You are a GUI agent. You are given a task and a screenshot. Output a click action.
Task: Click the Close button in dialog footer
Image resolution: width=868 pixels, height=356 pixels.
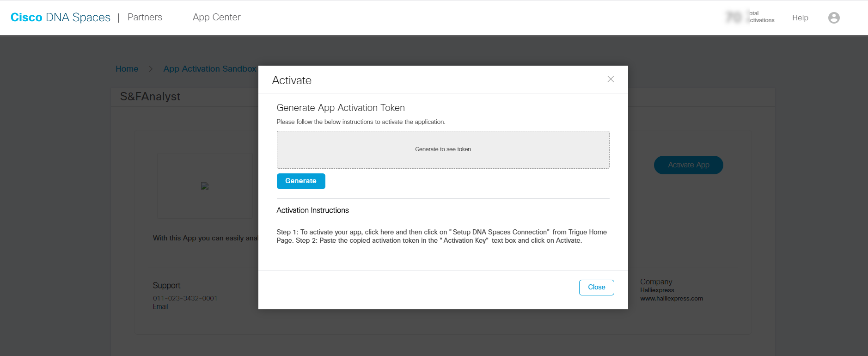[596, 287]
